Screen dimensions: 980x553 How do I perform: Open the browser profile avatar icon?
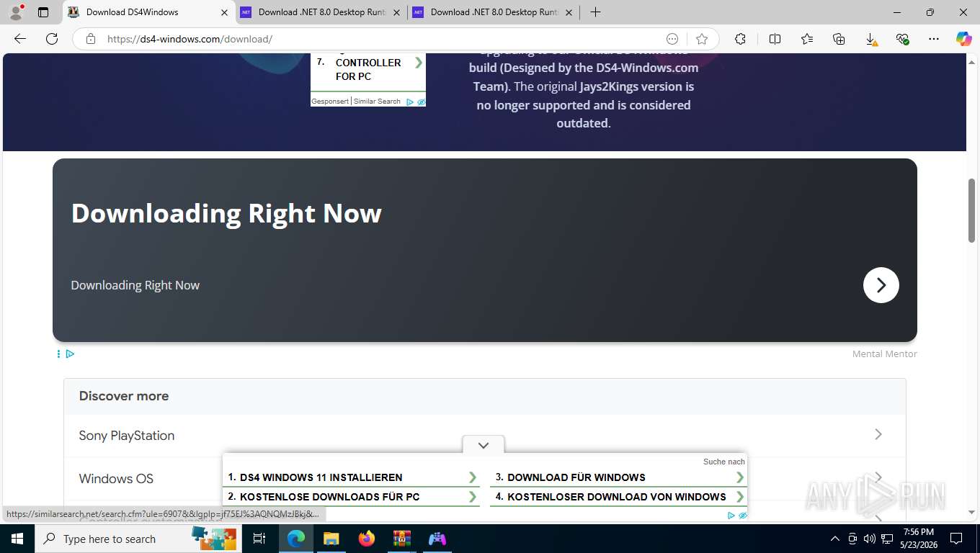point(16,12)
